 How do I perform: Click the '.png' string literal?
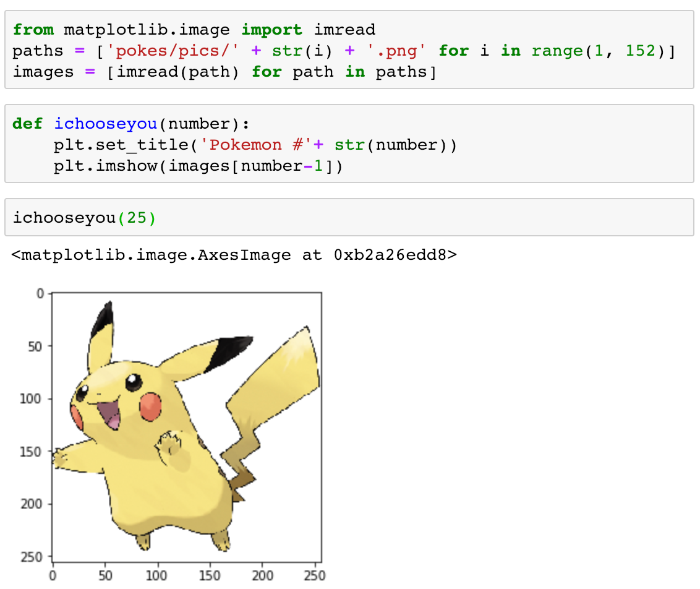point(396,51)
